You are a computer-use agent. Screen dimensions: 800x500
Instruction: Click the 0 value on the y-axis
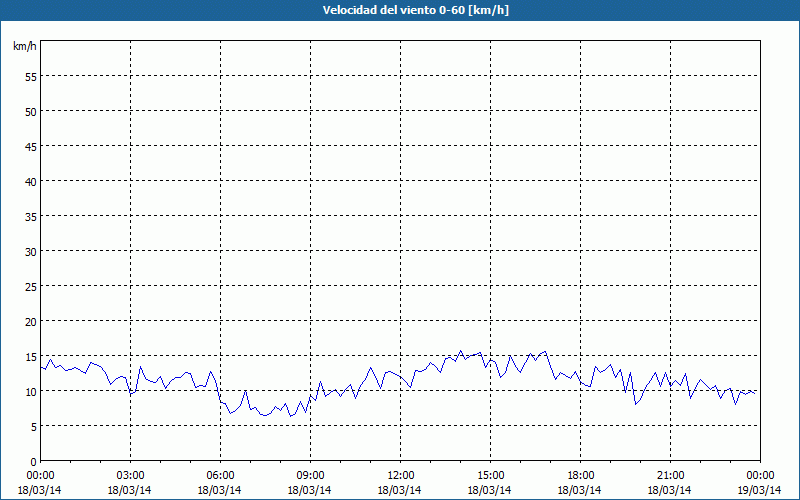[x=34, y=462]
